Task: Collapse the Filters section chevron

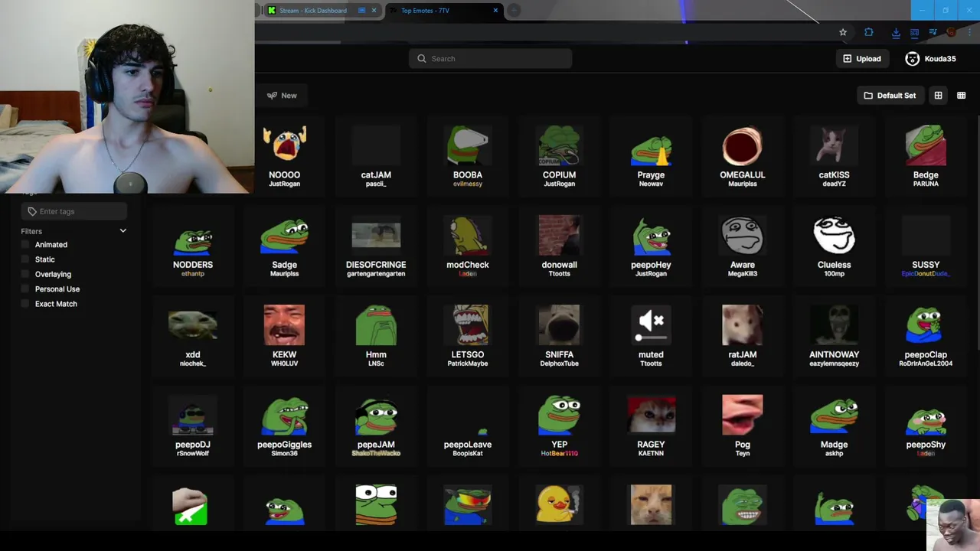Action: [x=122, y=231]
